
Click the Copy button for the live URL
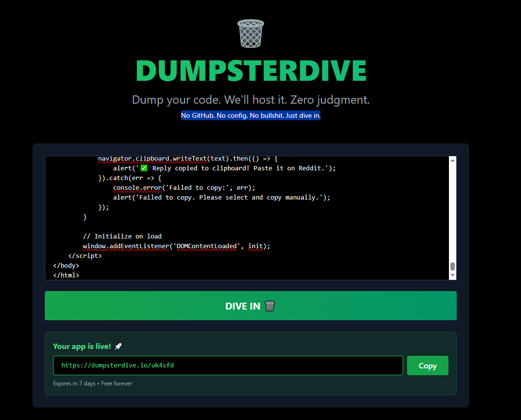(428, 365)
